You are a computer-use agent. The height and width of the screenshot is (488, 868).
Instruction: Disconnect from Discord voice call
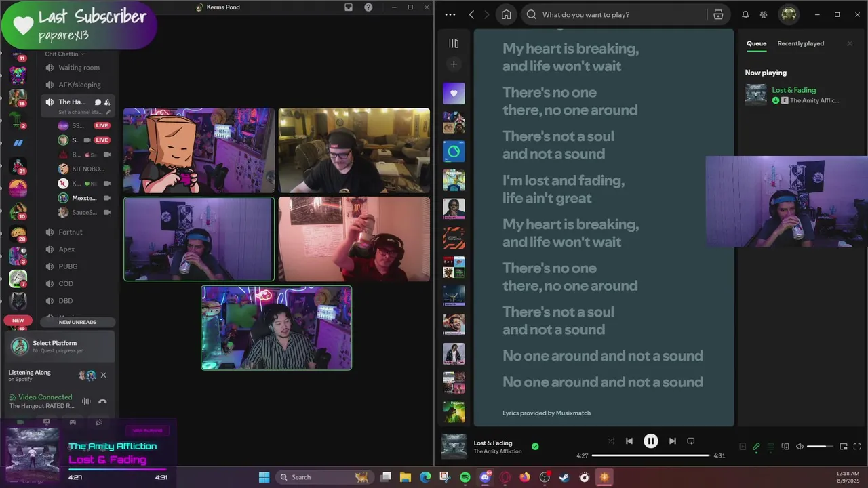click(102, 401)
